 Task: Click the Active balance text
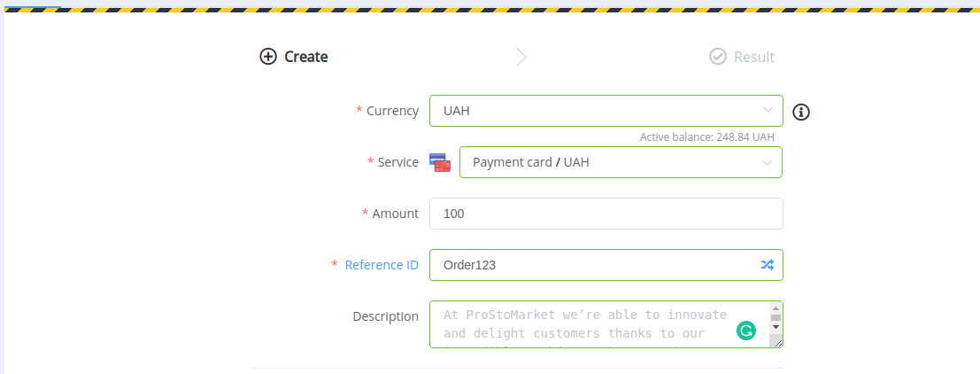tap(706, 137)
